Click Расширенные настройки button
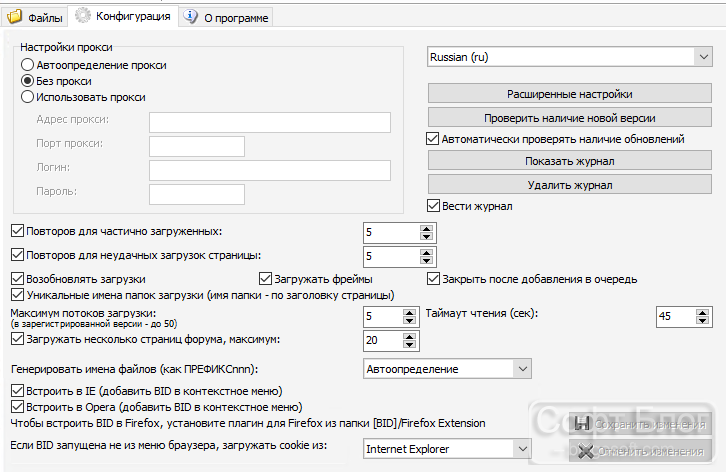Screen dimensions: 726x472 point(570,94)
